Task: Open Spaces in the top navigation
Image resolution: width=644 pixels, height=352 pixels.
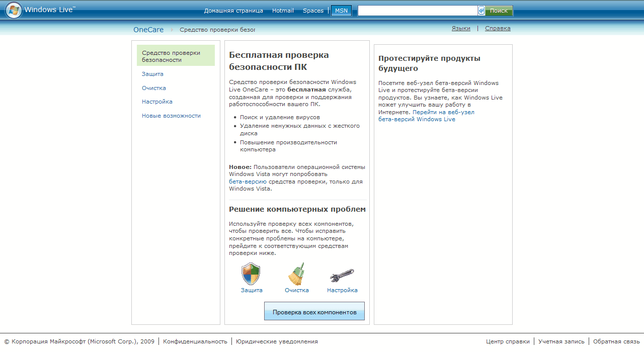Action: pos(313,11)
